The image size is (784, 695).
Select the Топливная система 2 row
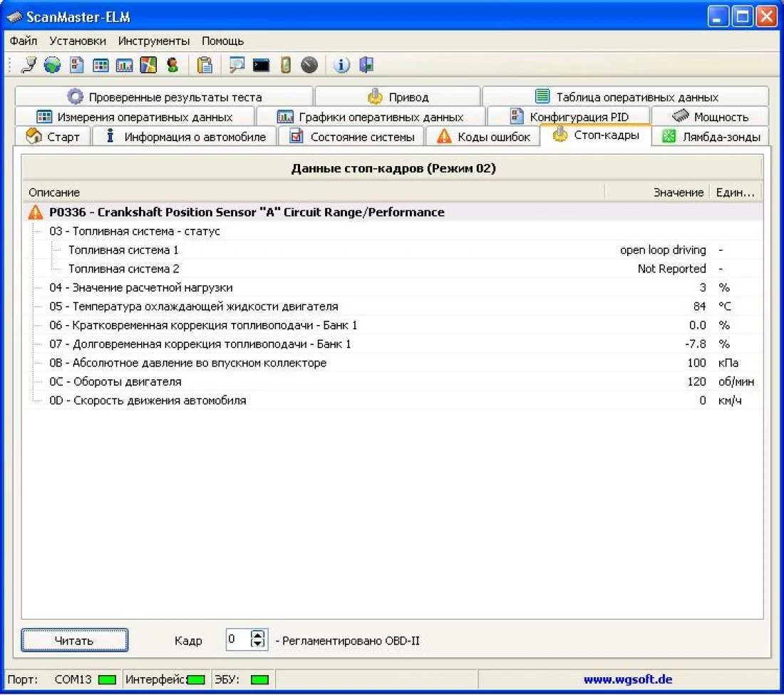coord(393,269)
